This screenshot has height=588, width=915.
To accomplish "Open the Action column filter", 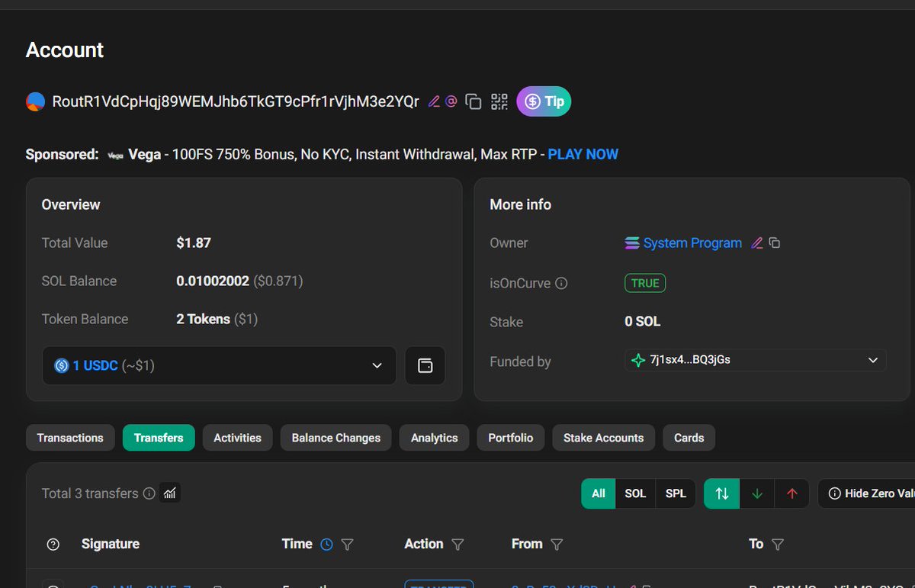I will point(457,545).
